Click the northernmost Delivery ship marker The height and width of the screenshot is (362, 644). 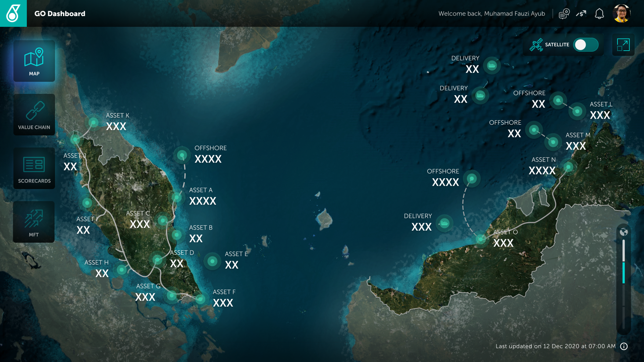(x=492, y=65)
